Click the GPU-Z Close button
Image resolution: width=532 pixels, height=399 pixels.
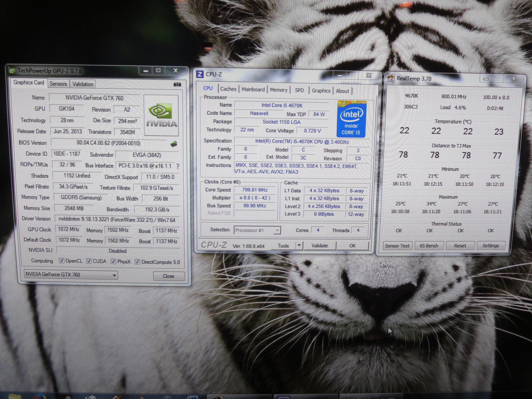(169, 276)
